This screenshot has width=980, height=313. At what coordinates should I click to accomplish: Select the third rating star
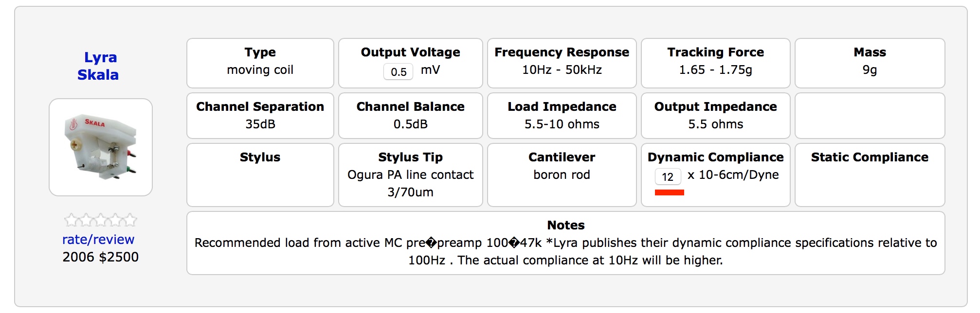(101, 221)
